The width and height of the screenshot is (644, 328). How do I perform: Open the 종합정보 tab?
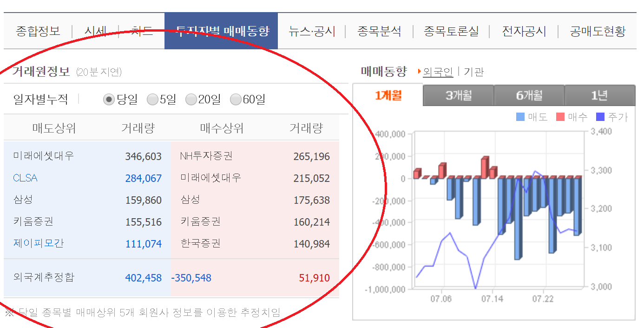coord(38,31)
